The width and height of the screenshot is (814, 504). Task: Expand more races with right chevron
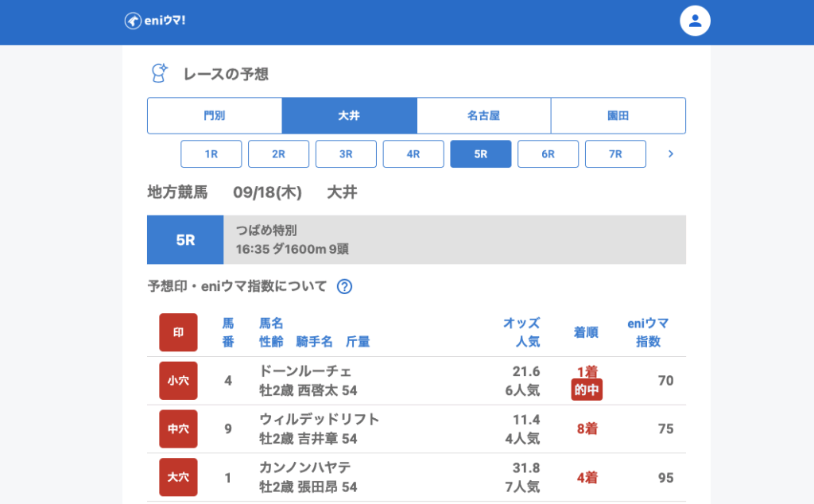[x=670, y=154]
